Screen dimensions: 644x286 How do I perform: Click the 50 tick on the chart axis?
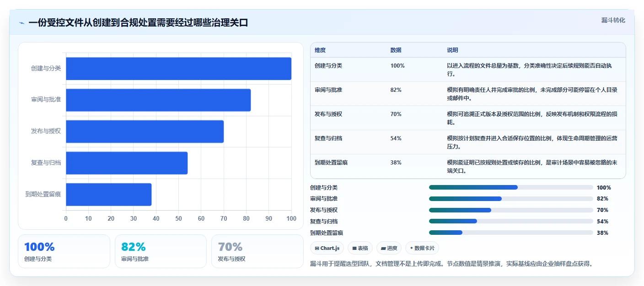178,218
